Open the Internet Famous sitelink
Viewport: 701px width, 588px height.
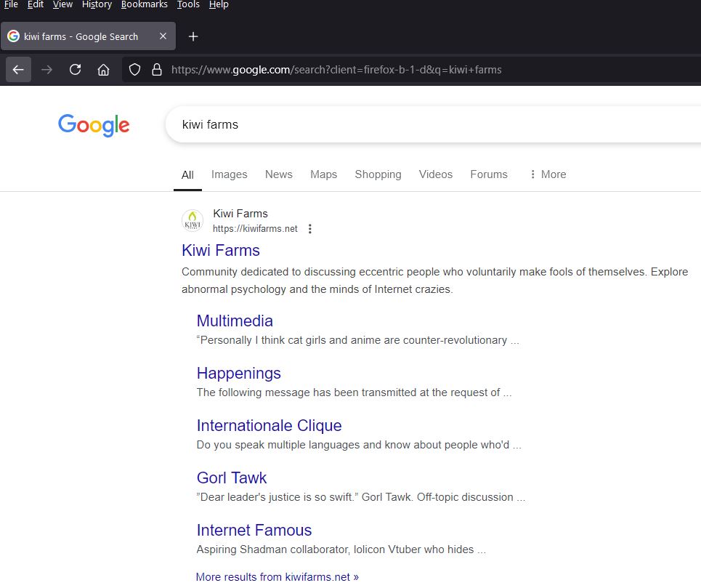[x=254, y=531]
